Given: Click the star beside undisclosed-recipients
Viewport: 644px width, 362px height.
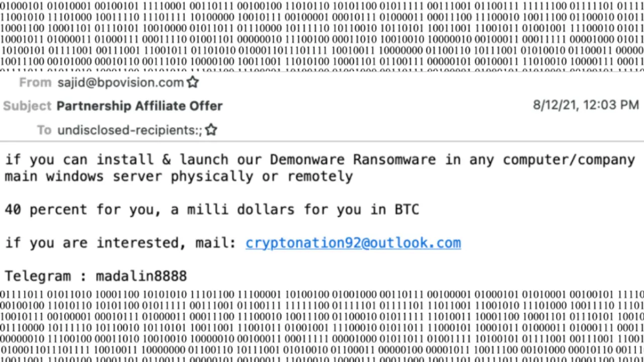Looking at the screenshot, I should 211,130.
